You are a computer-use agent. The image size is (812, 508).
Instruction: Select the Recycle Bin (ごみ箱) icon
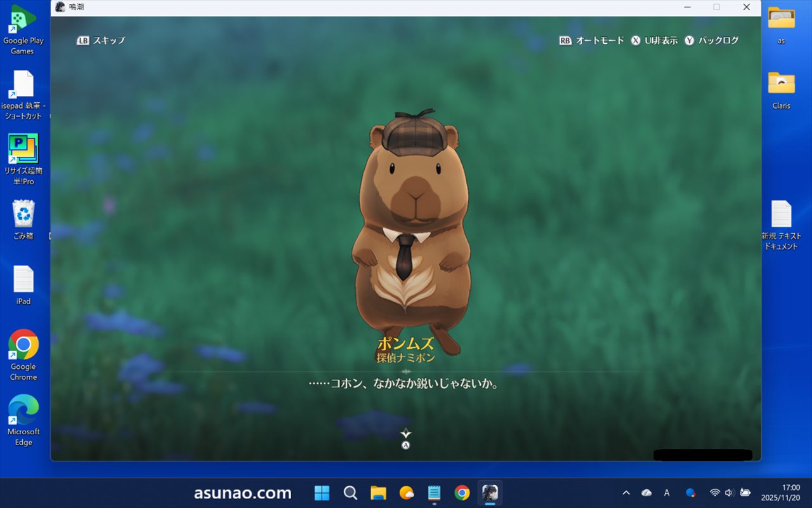click(23, 220)
